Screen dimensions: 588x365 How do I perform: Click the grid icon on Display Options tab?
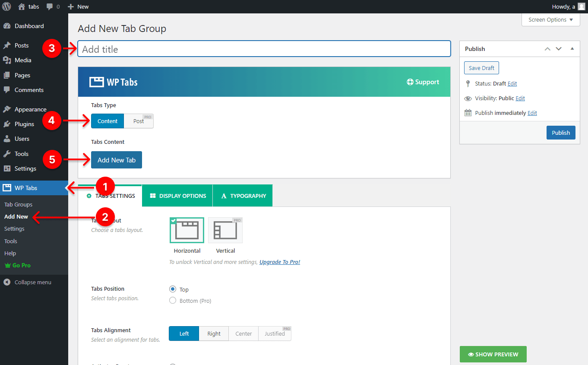point(153,196)
